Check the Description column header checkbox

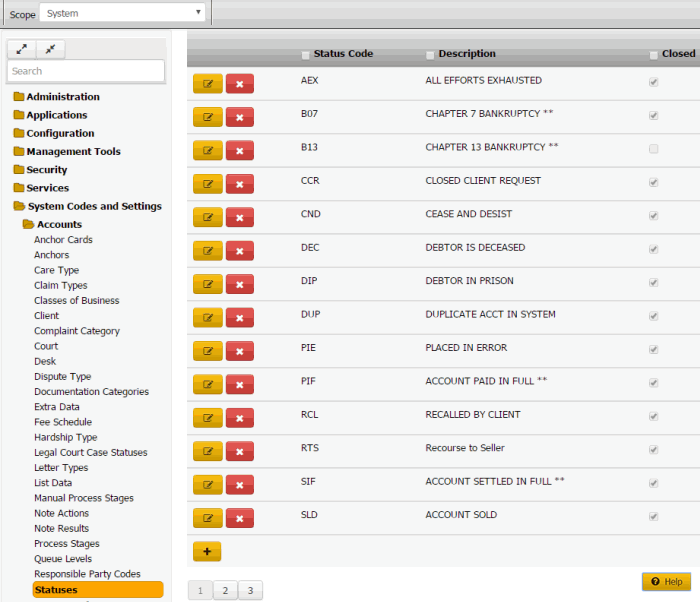point(430,54)
